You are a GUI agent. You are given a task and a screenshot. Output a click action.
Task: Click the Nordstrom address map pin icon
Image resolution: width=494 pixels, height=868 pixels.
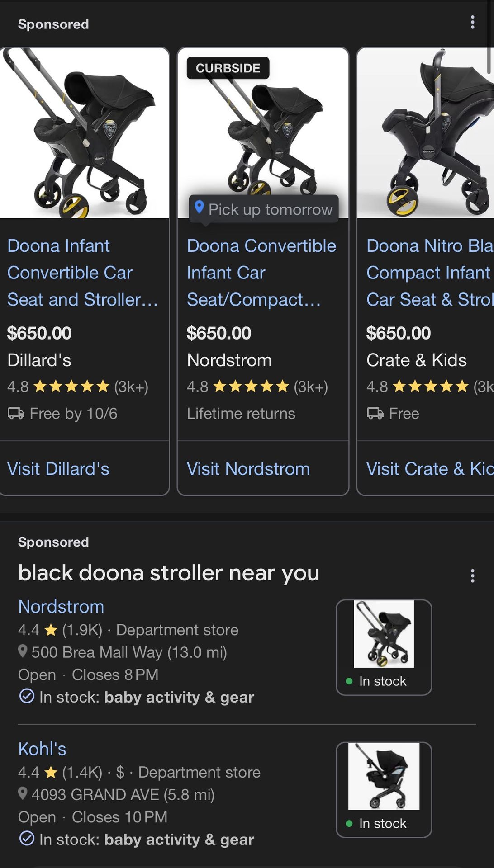point(23,651)
